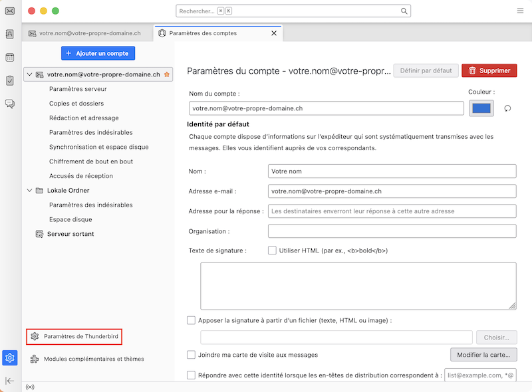Enable the Utiliser HTML checkbox

pos(272,250)
